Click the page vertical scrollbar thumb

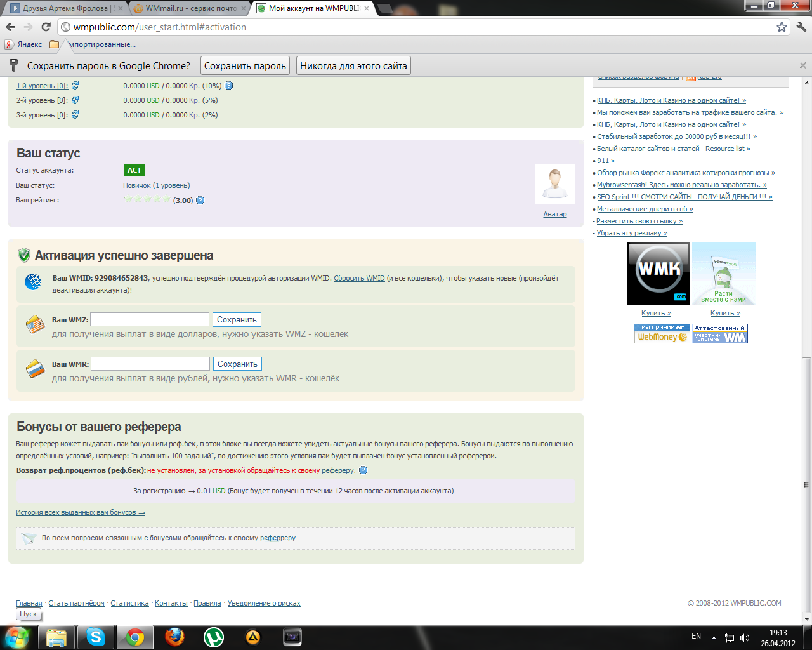click(x=806, y=484)
